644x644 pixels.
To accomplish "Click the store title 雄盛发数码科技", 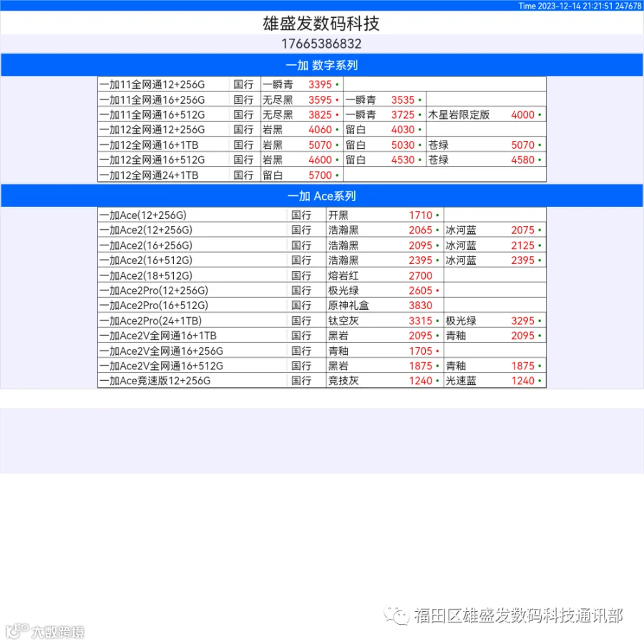I will [321, 24].
